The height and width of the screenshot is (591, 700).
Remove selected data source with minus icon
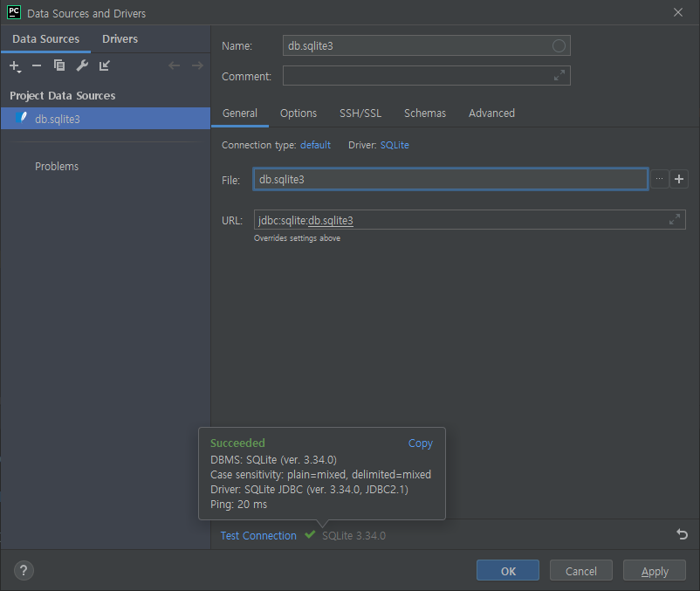click(37, 66)
